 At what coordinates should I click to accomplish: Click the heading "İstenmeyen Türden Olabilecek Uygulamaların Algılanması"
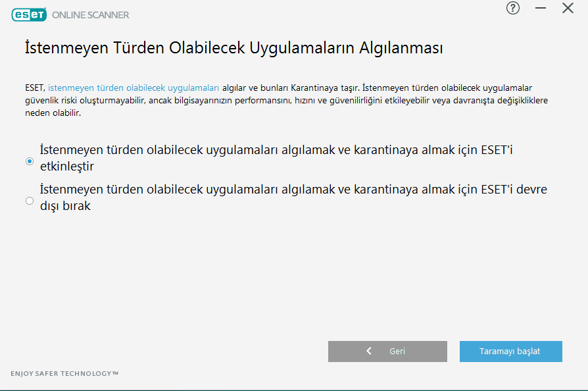233,48
